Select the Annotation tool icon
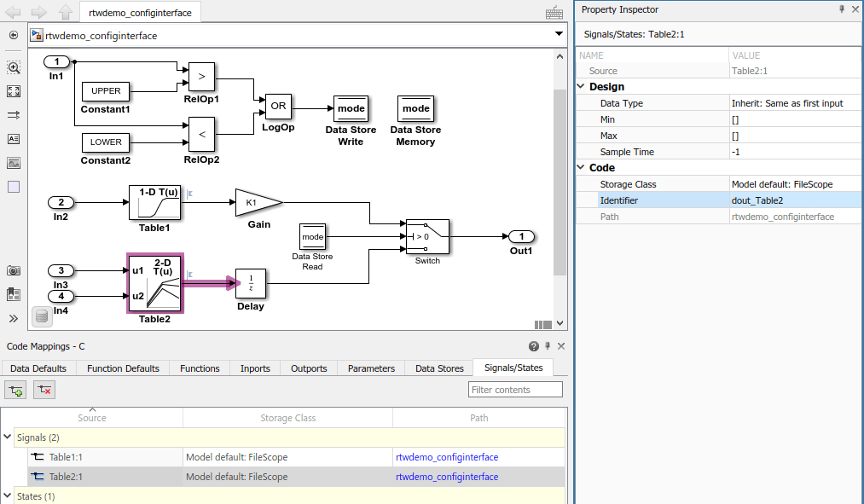 [x=13, y=138]
